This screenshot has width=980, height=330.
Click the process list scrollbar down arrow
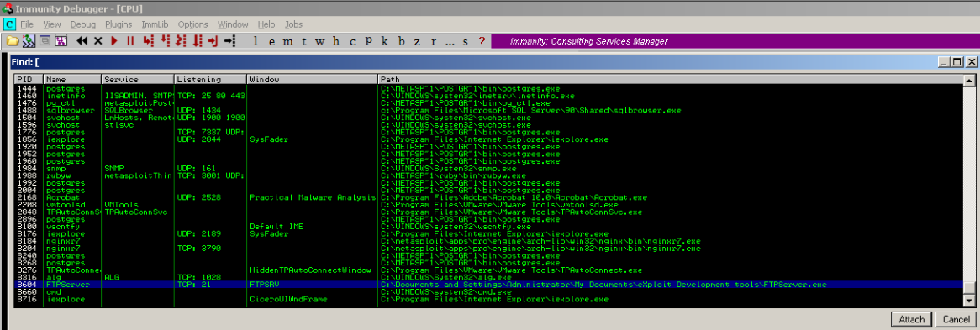click(969, 302)
